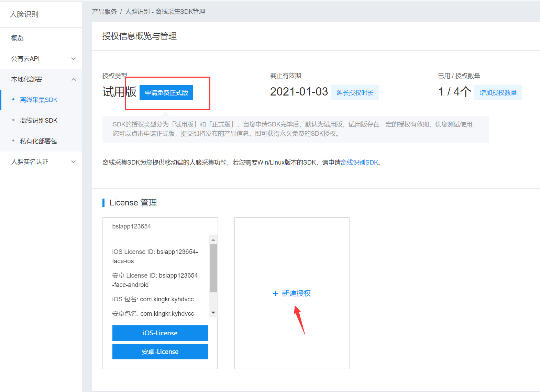Click the plus icon for 新建授权
The width and height of the screenshot is (540, 392).
(x=275, y=293)
